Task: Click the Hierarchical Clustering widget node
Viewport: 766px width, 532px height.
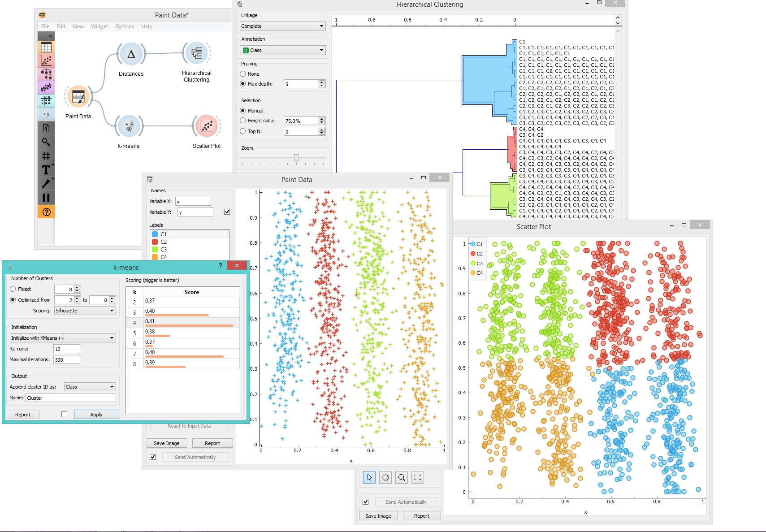Action: click(x=196, y=54)
